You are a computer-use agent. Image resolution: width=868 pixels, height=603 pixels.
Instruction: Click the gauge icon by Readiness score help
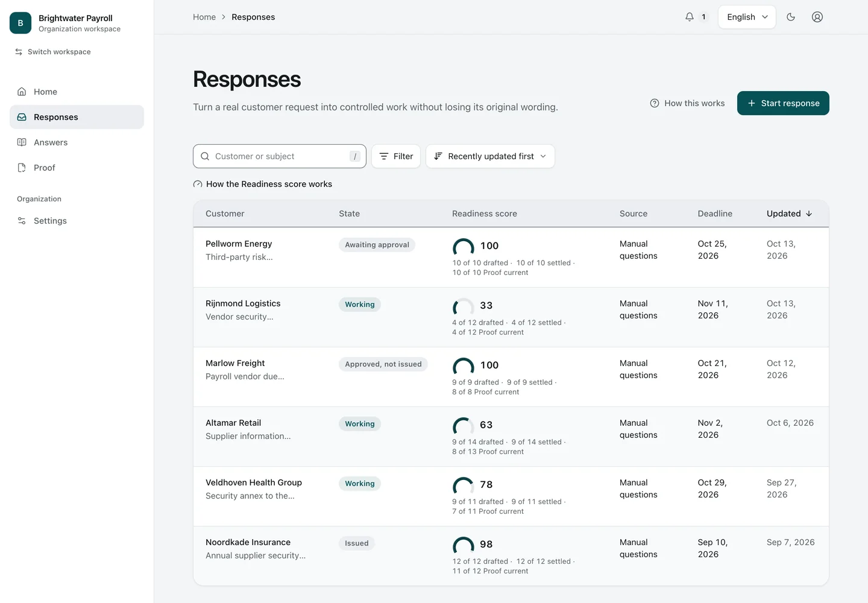coord(198,184)
